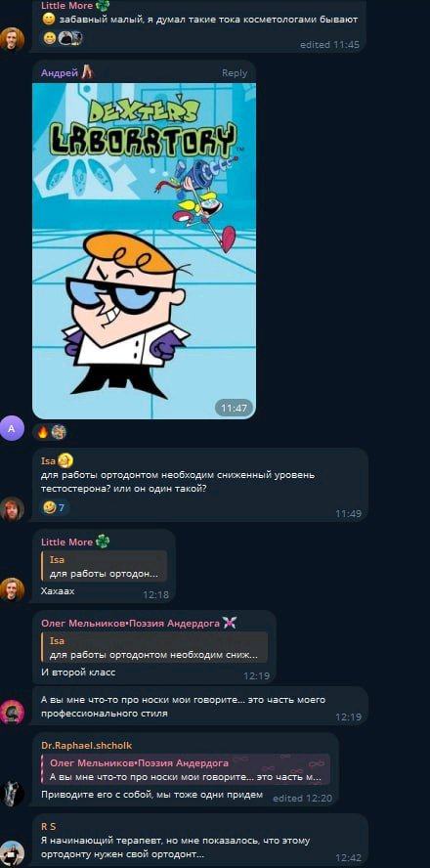The width and height of the screenshot is (430, 868).
Task: Toggle the fire emoji reaction under Dexter image
Action: tap(43, 431)
